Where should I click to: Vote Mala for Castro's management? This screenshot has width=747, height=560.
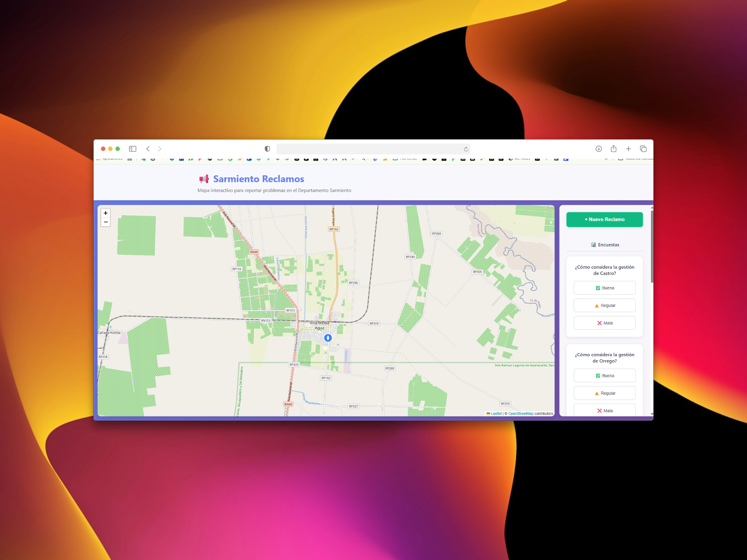point(605,323)
